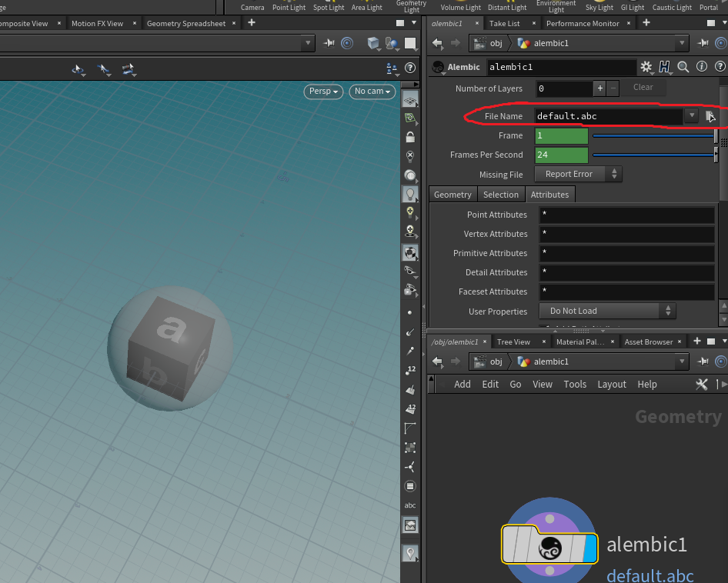Open the Performance Monitor pane tab
728x583 pixels.
click(x=583, y=24)
